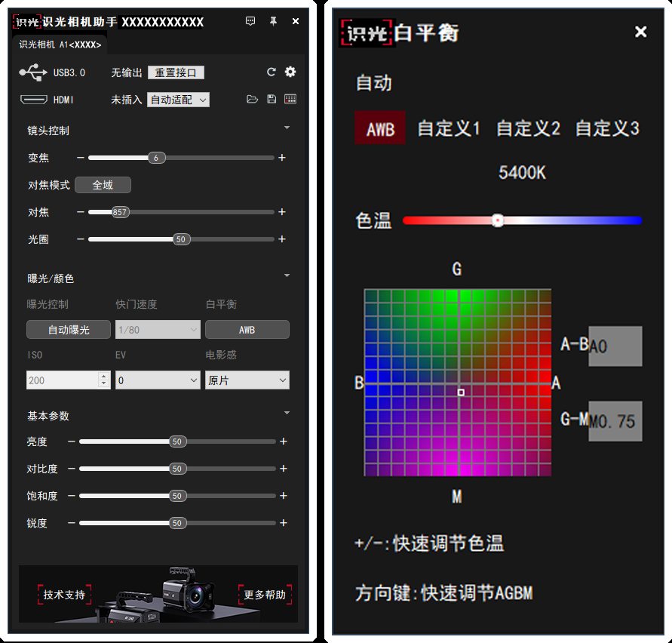Click the 重置接口 button

(x=176, y=72)
